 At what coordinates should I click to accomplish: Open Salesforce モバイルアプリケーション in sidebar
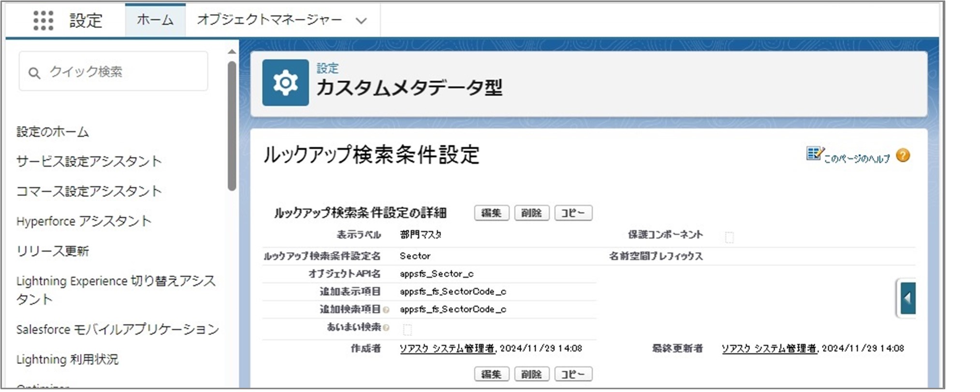point(117,330)
